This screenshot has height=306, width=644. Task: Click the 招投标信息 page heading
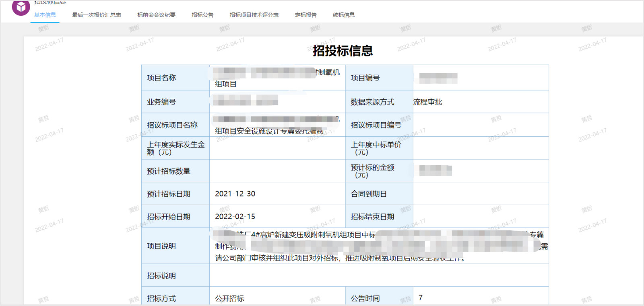click(x=343, y=51)
